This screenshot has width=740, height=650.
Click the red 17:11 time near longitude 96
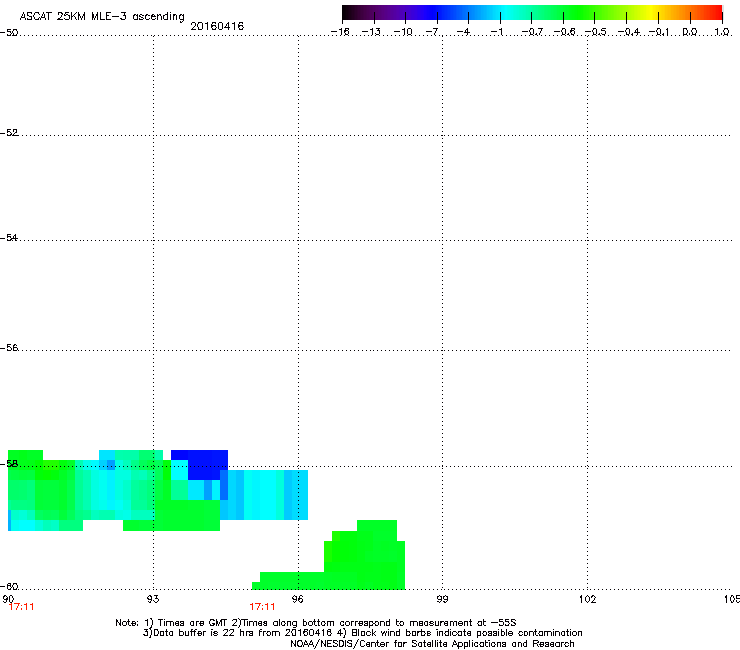262,607
